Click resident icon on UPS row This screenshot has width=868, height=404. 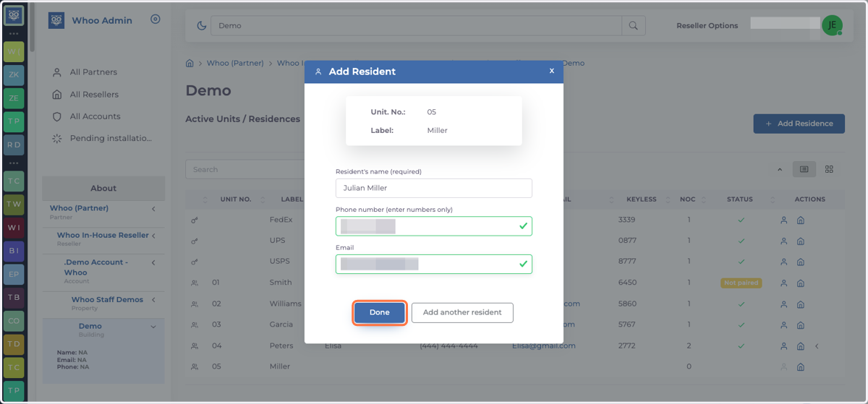(x=783, y=241)
